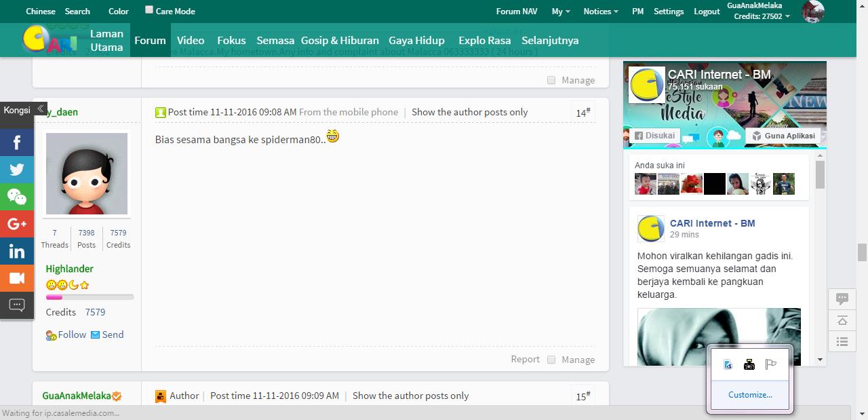The height and width of the screenshot is (420, 868).
Task: Click the Guna Aplikasi button
Action: tap(783, 136)
